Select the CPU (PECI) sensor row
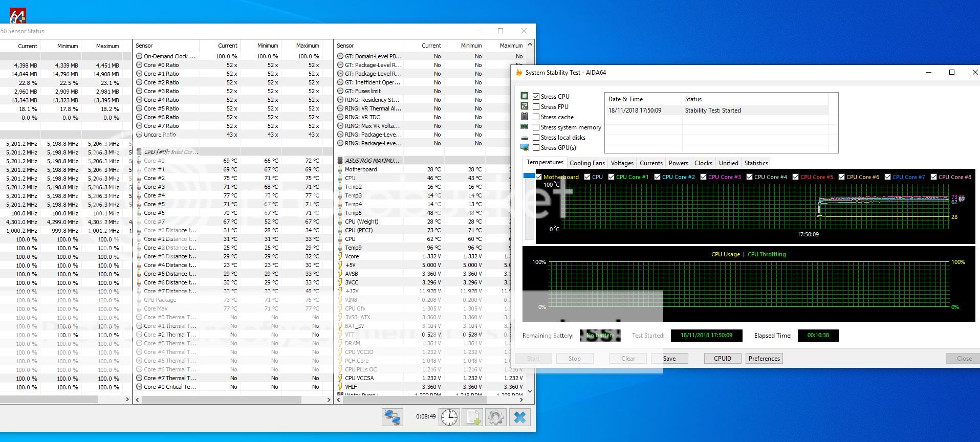This screenshot has width=980, height=442. tap(422, 230)
